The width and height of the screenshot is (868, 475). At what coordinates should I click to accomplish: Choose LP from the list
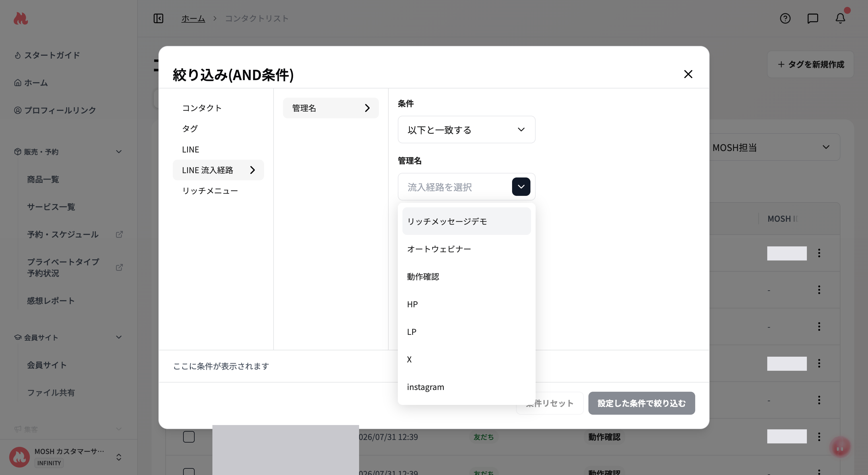tap(466, 332)
